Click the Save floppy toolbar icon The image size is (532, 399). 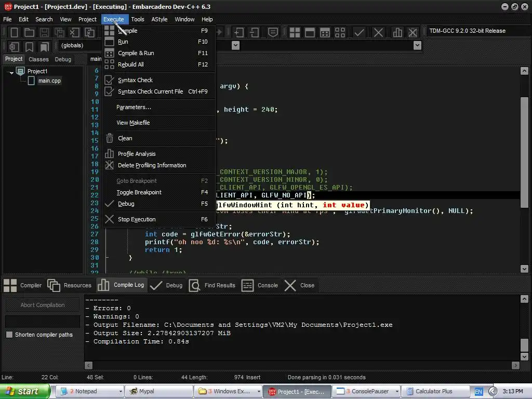(x=44, y=33)
